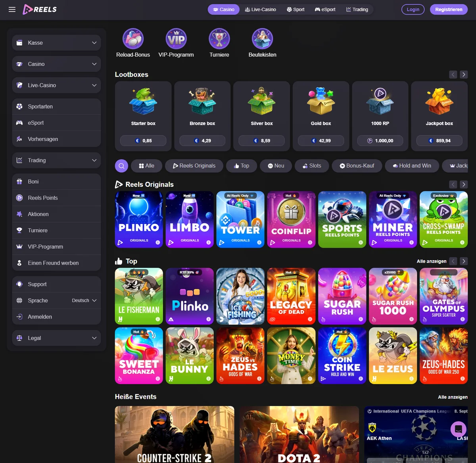Viewport: 476px width, 463px height.
Task: Expand the Legal section
Action: (x=56, y=338)
